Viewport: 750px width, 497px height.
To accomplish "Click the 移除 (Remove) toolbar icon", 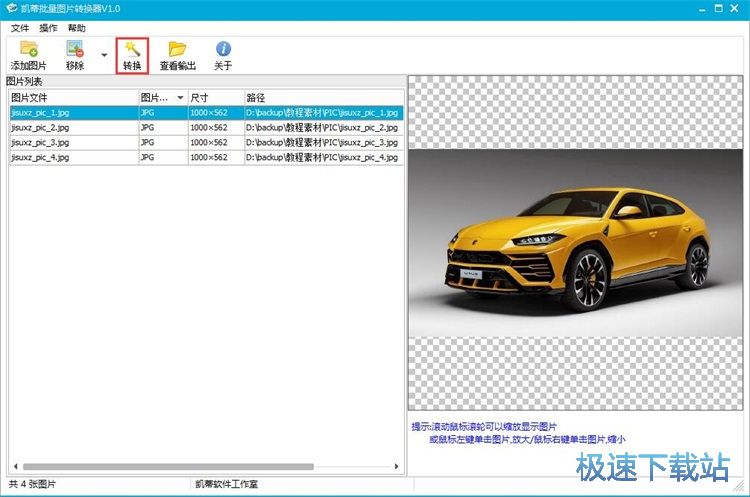I will 75,49.
